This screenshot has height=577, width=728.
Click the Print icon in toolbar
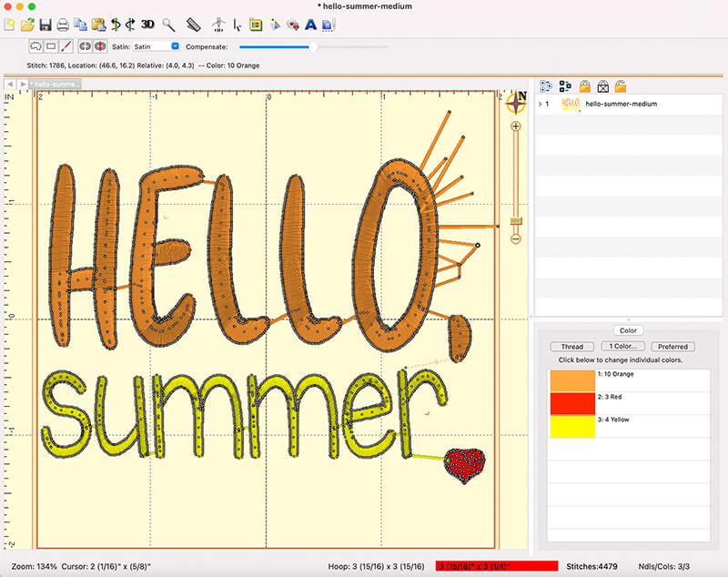[x=63, y=25]
